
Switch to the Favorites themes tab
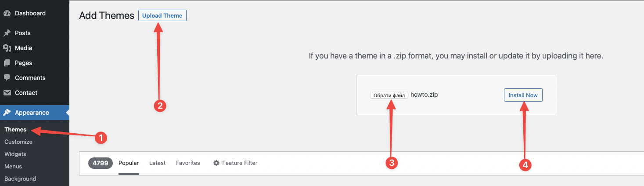(x=188, y=163)
